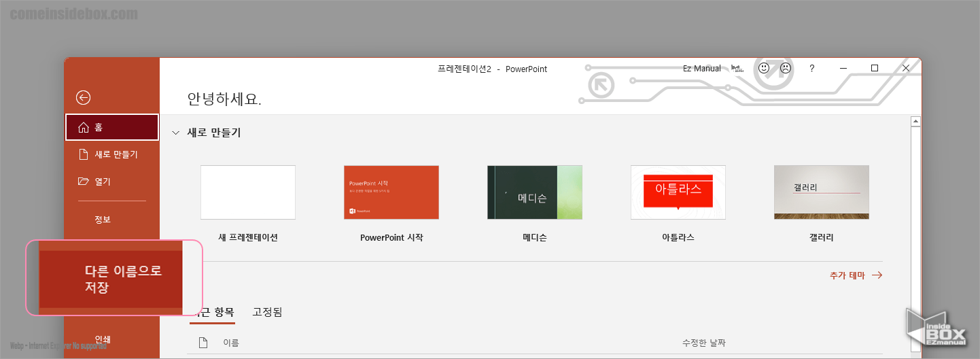Switch to the 고정됨 tab

click(267, 312)
